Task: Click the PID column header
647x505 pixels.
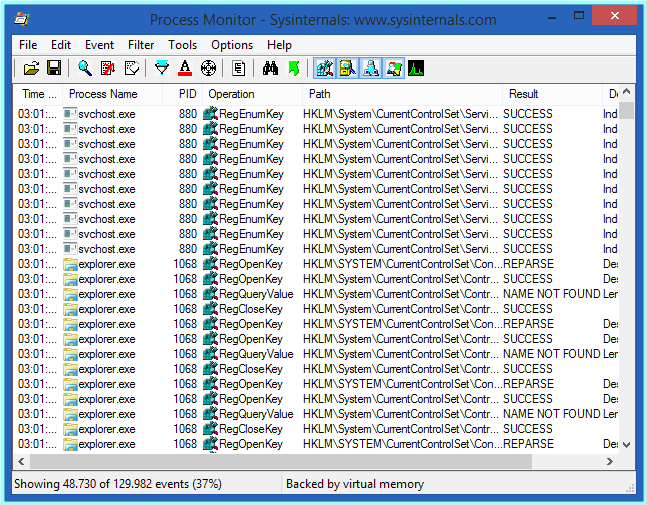Action: [182, 94]
